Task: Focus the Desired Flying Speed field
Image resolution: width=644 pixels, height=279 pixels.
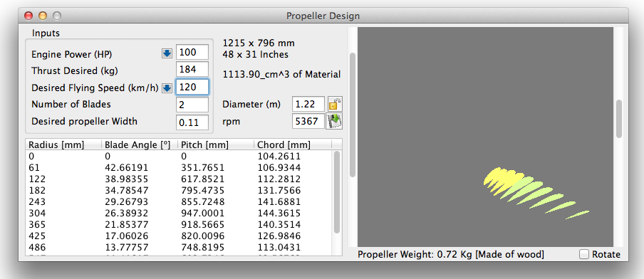Action: tap(192, 87)
